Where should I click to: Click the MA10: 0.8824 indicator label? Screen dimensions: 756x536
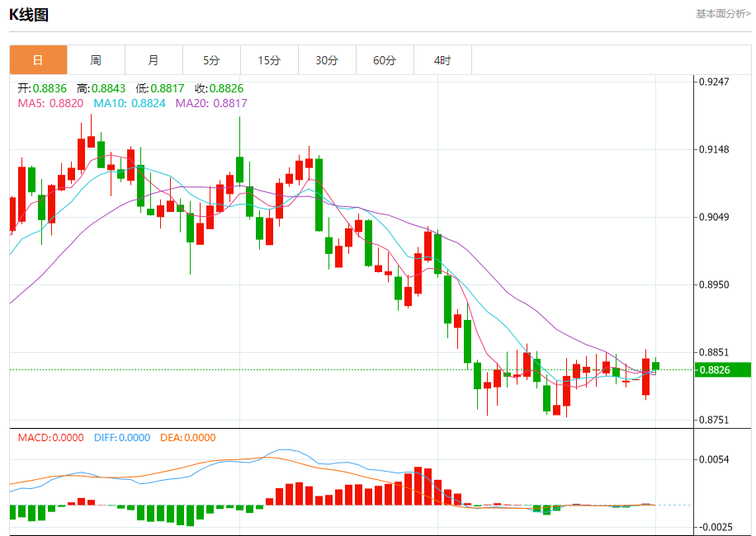click(130, 104)
